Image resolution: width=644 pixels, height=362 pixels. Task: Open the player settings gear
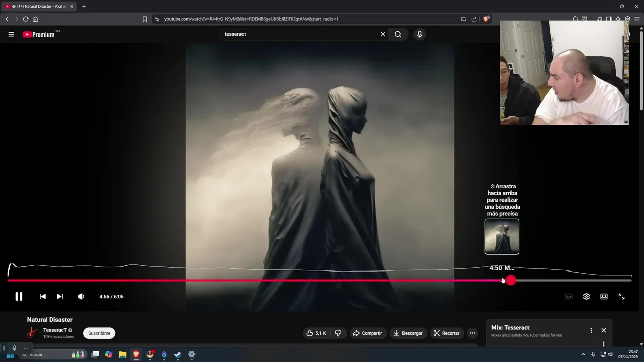[586, 297]
